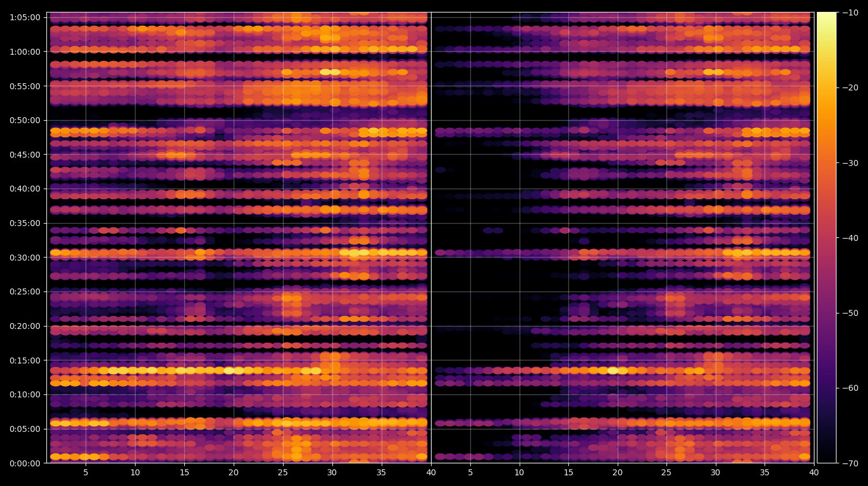Viewport: 868px width, 486px height.
Task: Click the 0:00:00 time axis label
Action: point(25,463)
